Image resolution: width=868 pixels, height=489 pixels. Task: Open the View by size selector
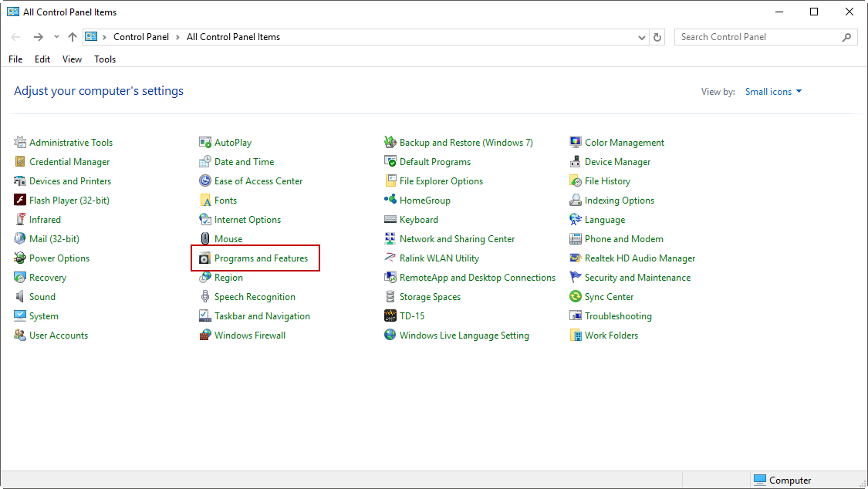point(773,91)
